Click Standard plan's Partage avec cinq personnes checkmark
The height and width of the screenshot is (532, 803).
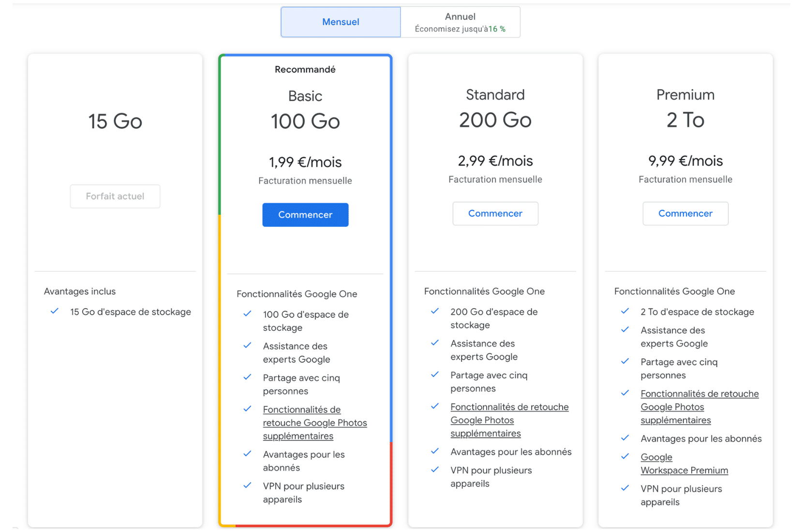click(435, 374)
